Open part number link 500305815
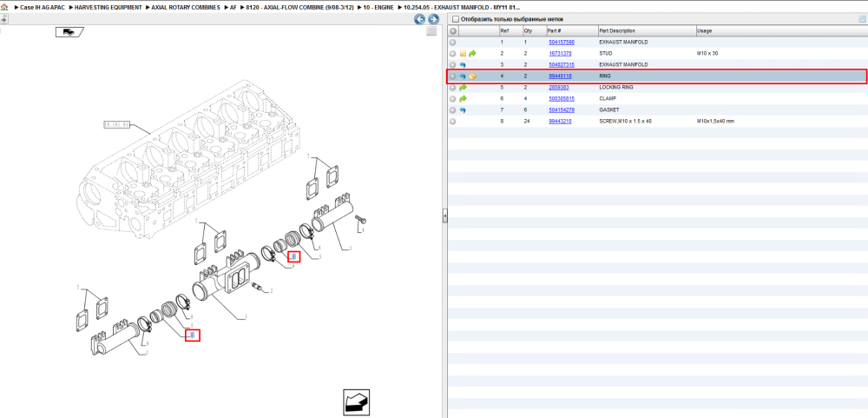 click(562, 99)
